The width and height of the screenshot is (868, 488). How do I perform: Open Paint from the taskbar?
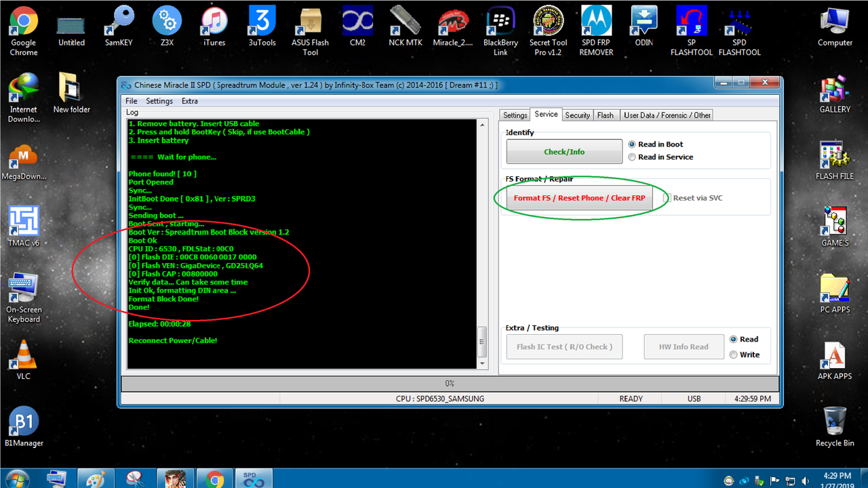(95, 479)
